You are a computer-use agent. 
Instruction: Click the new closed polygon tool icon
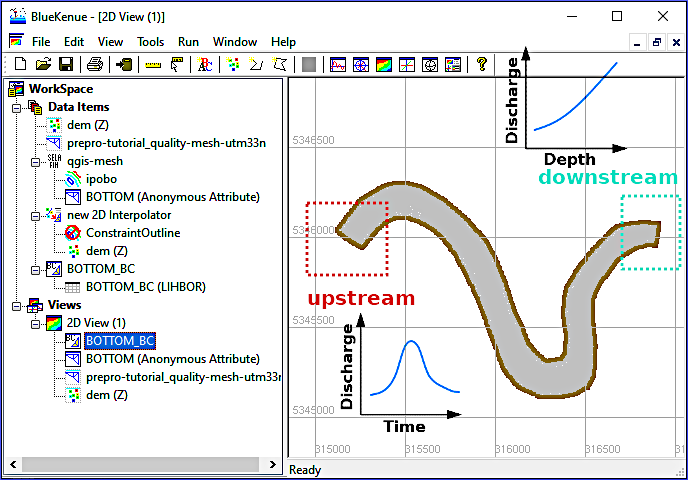[x=280, y=64]
